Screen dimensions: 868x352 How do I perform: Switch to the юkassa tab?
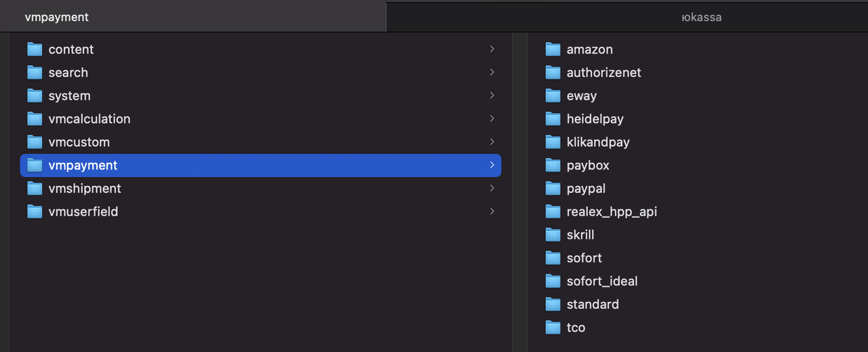point(701,18)
